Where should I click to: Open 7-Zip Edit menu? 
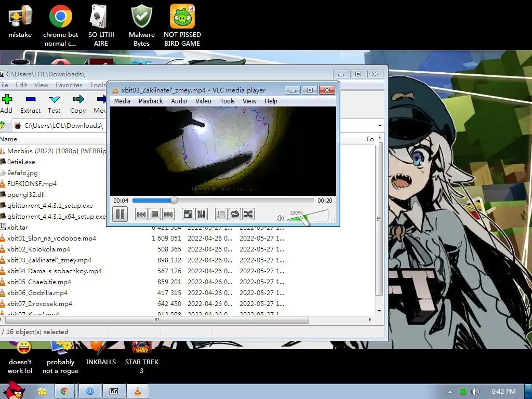pyautogui.click(x=21, y=85)
